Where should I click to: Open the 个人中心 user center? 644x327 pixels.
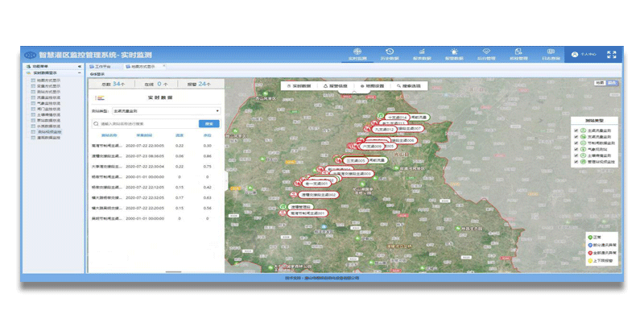click(584, 54)
